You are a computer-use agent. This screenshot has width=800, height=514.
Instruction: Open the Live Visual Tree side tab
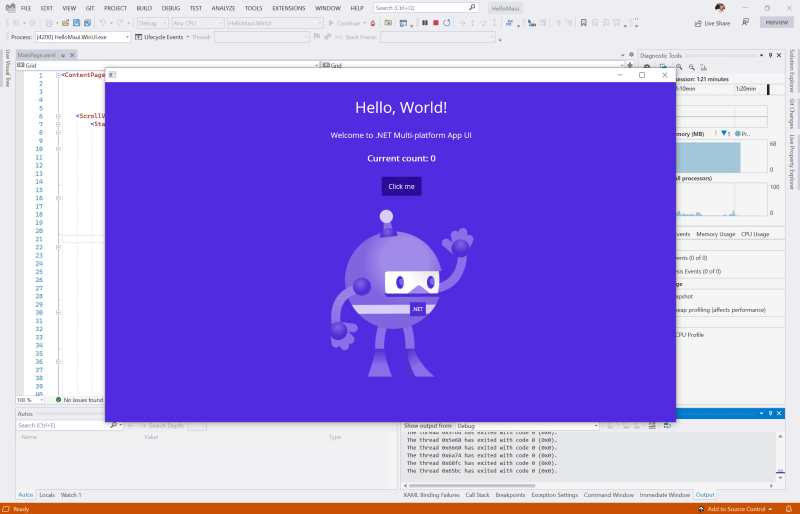pos(8,68)
